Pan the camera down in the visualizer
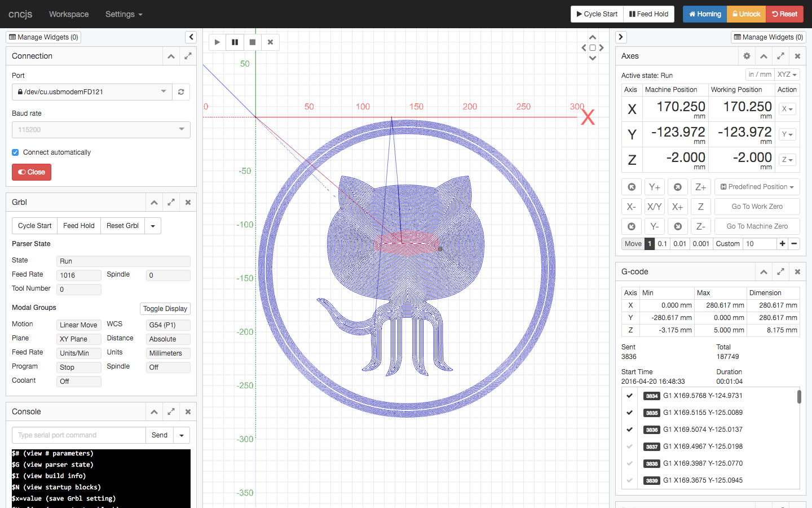Viewport: 812px width, 508px height. pos(593,58)
